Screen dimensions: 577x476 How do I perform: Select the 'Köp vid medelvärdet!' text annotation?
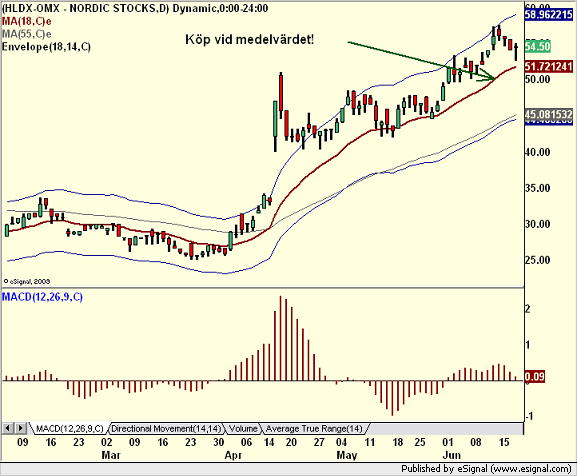(250, 39)
